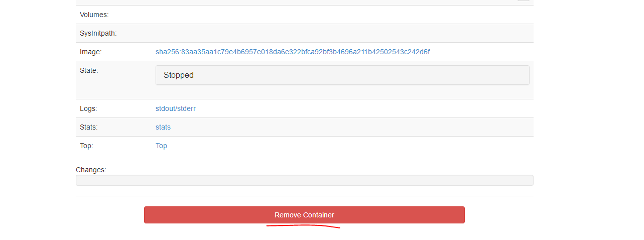The height and width of the screenshot is (240, 644).
Task: Click the Image row label
Action: (x=90, y=52)
